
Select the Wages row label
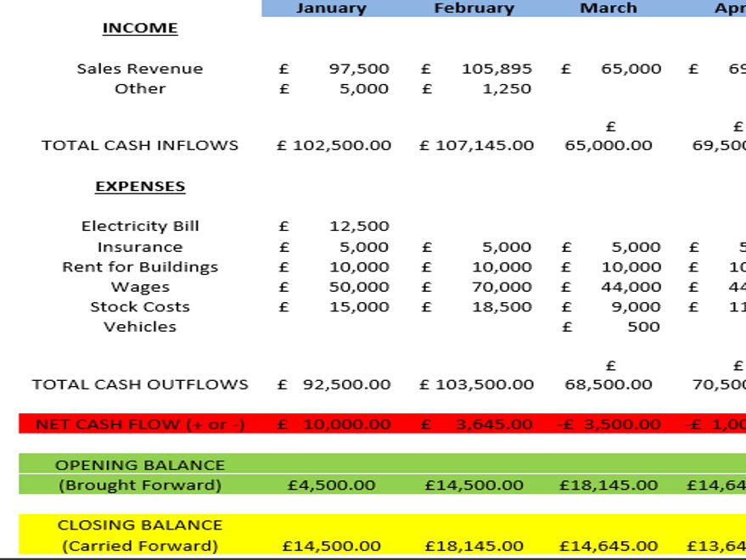(x=140, y=287)
